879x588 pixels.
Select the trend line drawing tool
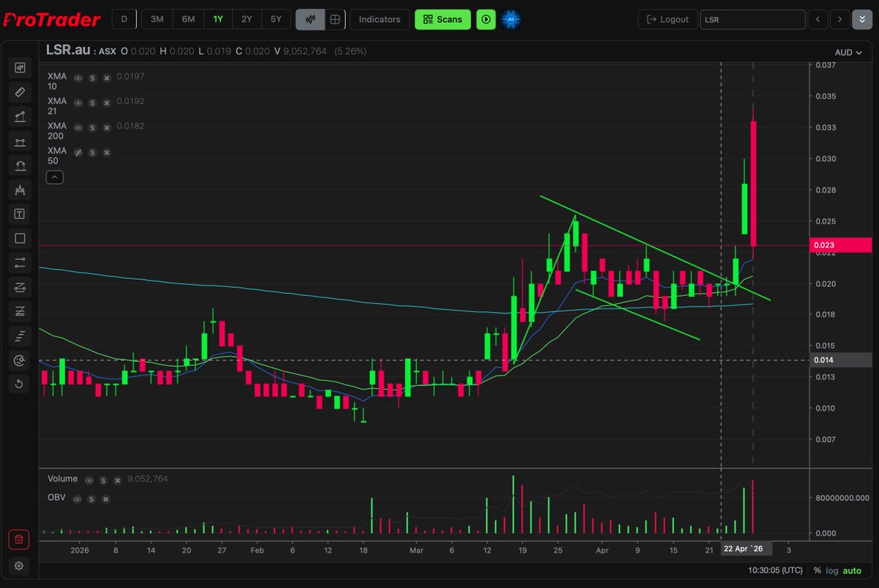pos(20,116)
